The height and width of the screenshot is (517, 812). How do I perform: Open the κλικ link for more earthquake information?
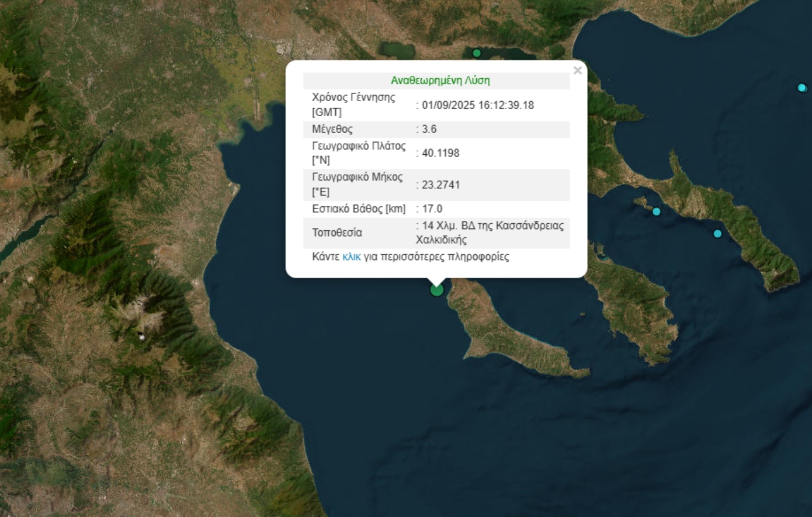point(351,256)
